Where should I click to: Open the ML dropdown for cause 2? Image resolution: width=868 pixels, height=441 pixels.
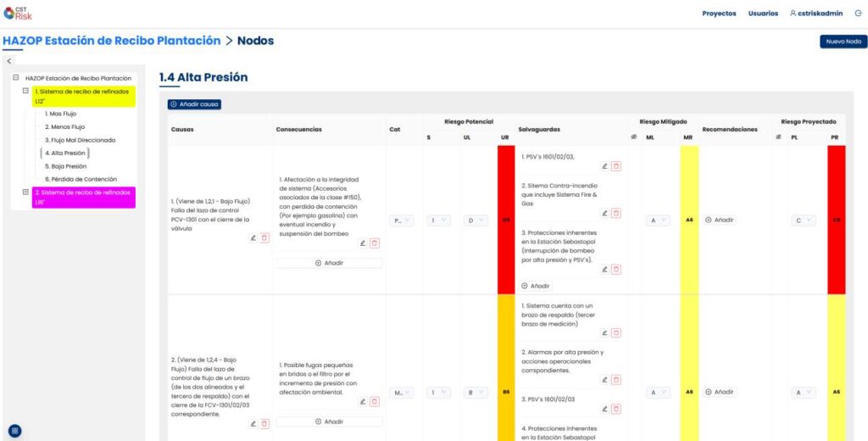pyautogui.click(x=659, y=393)
